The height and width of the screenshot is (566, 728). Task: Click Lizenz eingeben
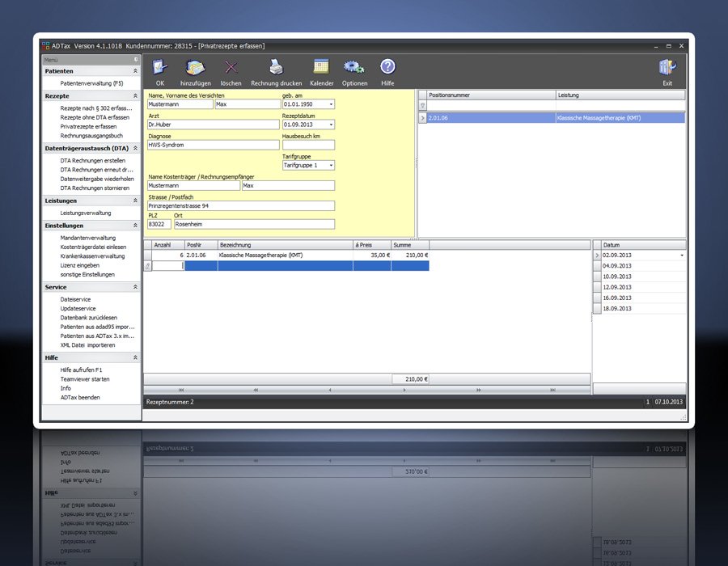pos(79,265)
